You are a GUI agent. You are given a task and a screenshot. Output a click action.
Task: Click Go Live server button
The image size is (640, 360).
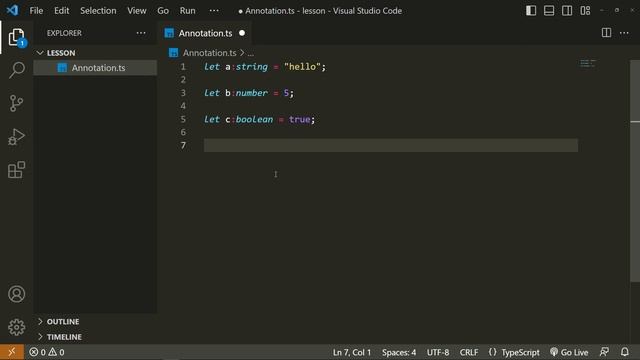coord(569,352)
